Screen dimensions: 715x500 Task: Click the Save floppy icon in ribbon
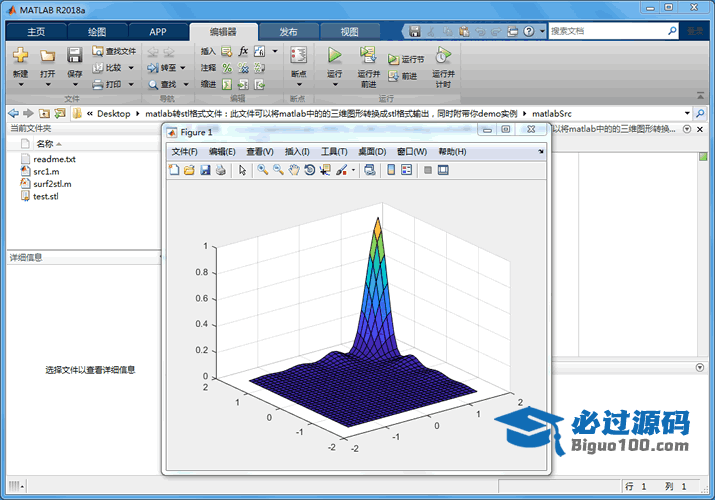click(x=74, y=55)
